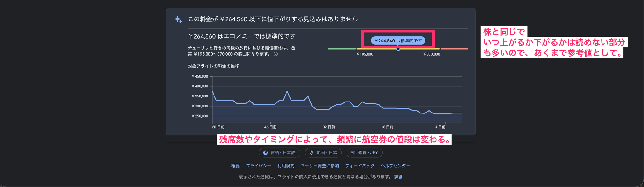Click the 詳細 link about currency
Image resolution: width=644 pixels, height=187 pixels.
[398, 177]
